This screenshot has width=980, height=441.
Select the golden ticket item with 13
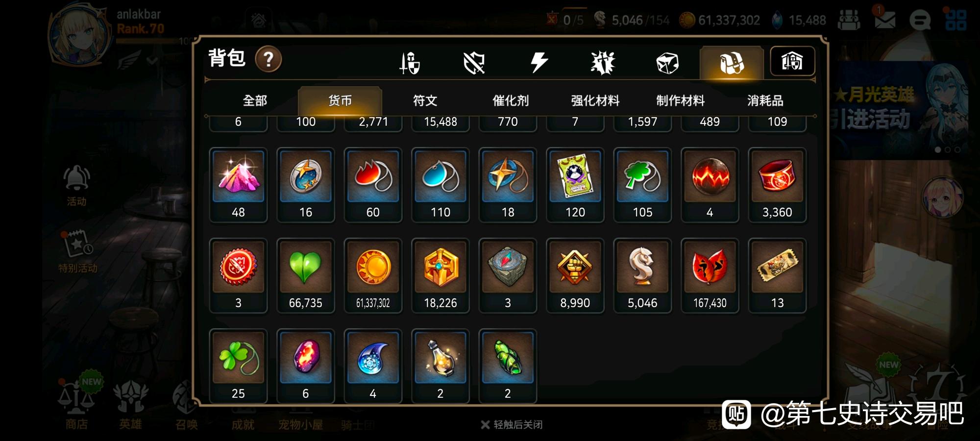pyautogui.click(x=777, y=276)
